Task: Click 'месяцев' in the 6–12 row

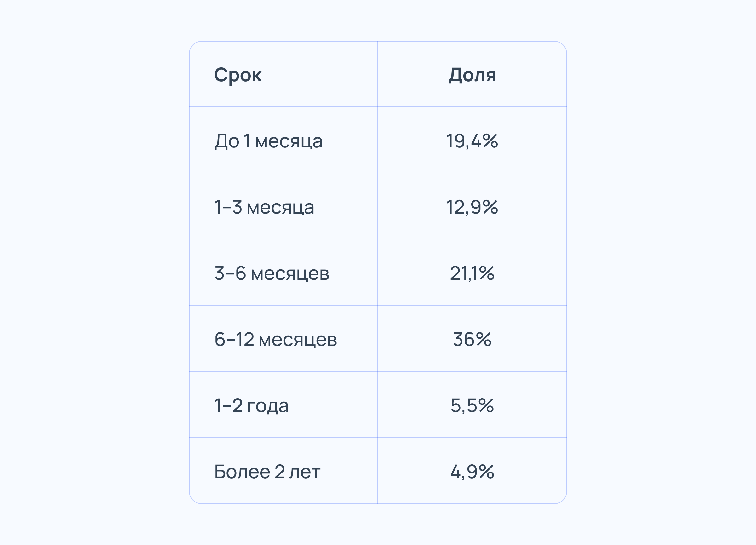Action: pyautogui.click(x=298, y=340)
